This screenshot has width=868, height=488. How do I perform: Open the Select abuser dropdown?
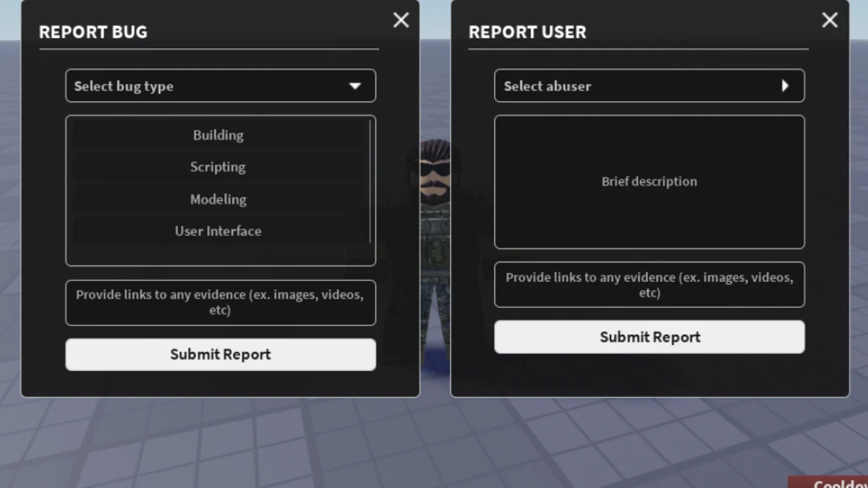coord(650,86)
